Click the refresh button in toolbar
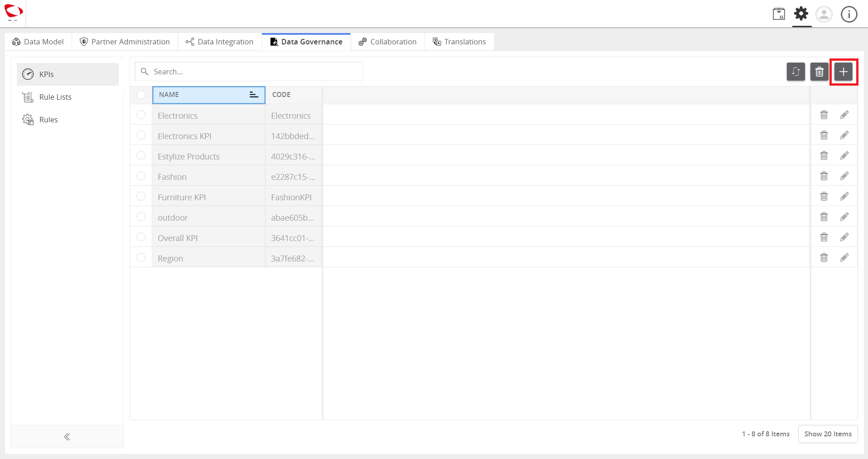Screen dimensions: 868x459 (x=796, y=72)
